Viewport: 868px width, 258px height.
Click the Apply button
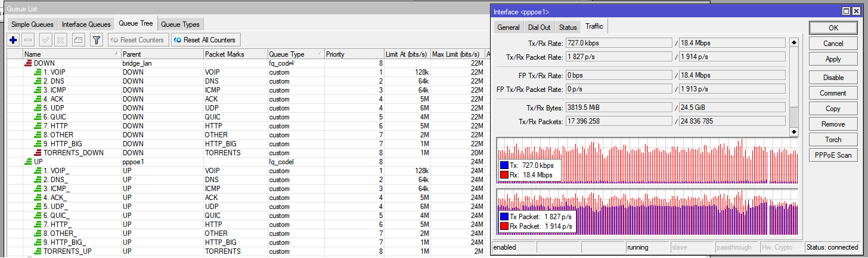[833, 59]
